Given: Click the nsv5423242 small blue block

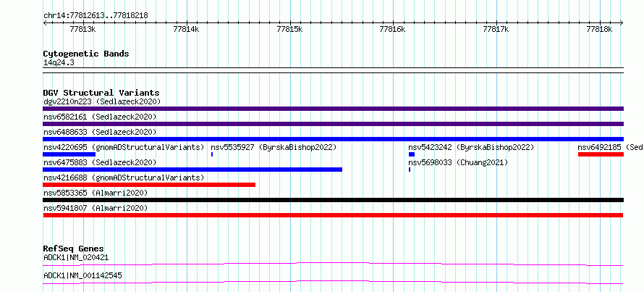Looking at the screenshot, I should (412, 154).
